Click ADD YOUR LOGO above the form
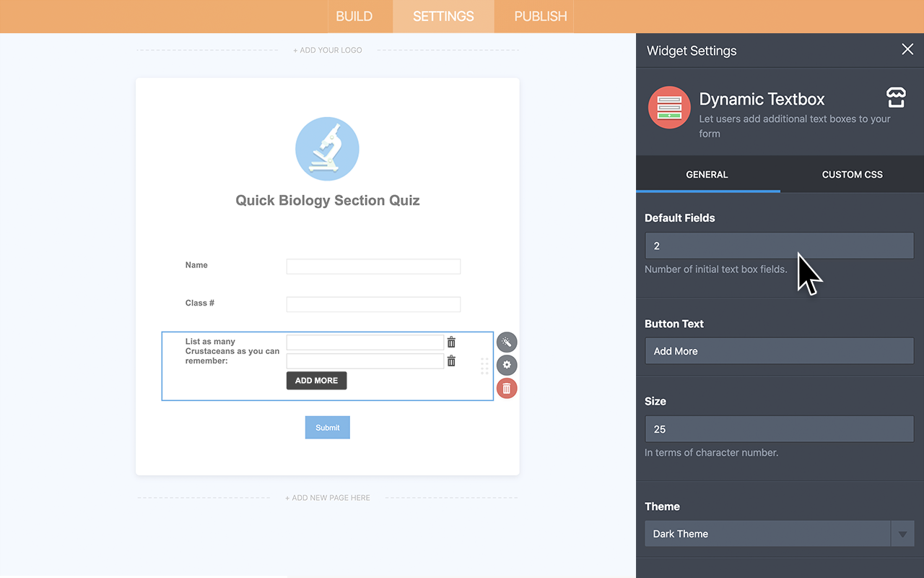Screen dimensions: 924x578 point(327,50)
